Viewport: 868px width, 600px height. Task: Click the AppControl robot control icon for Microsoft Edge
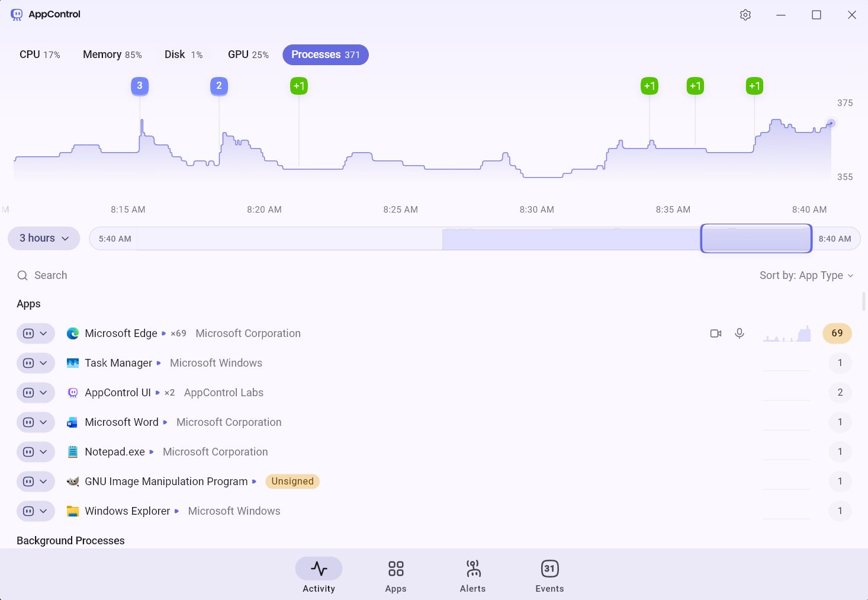[x=28, y=333]
